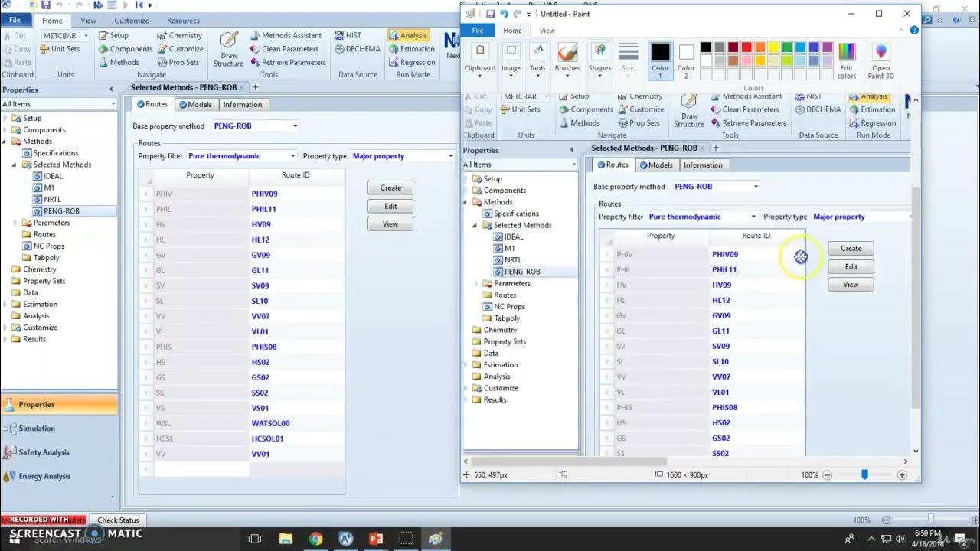Click Create button in Aspen Routes form
The height and width of the screenshot is (551, 980).
click(390, 187)
